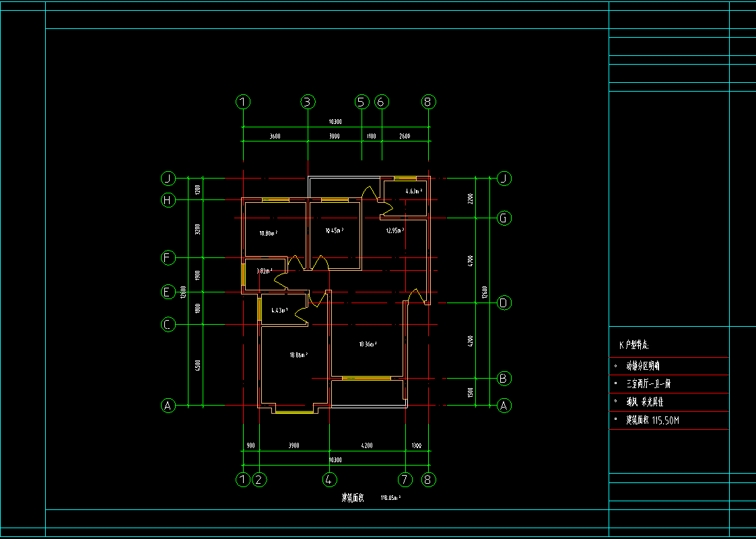This screenshot has height=539, width=756.
Task: Select the 10.80m² room area label
Action: click(269, 234)
